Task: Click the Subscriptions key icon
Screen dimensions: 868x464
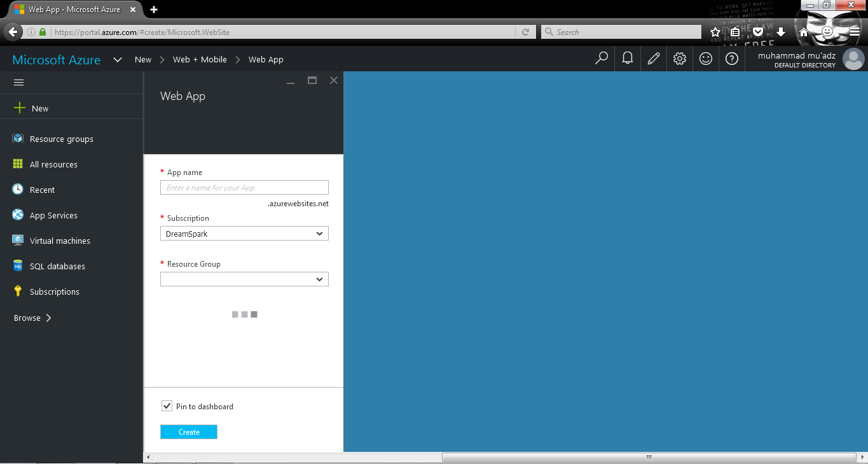Action: [x=18, y=291]
